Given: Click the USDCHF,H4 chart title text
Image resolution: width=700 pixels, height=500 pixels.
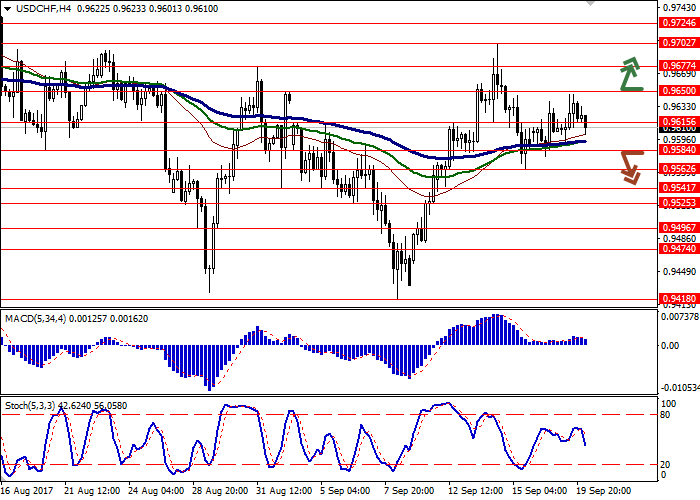Looking at the screenshot, I should [x=42, y=7].
